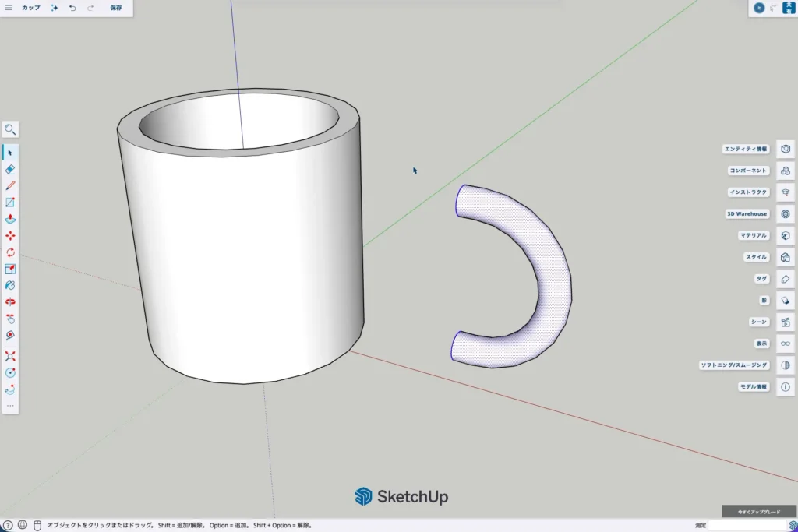Click the mouse settings icon

click(x=37, y=526)
